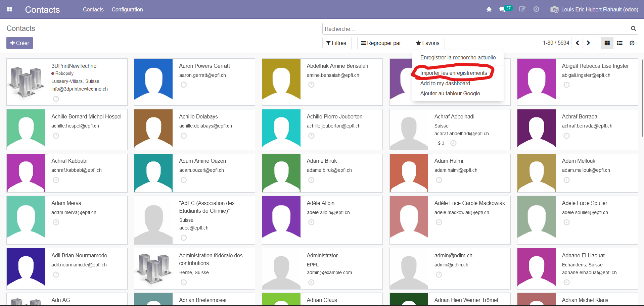644x306 pixels.
Task: Open the top bar activities clock icon
Action: [x=536, y=9]
